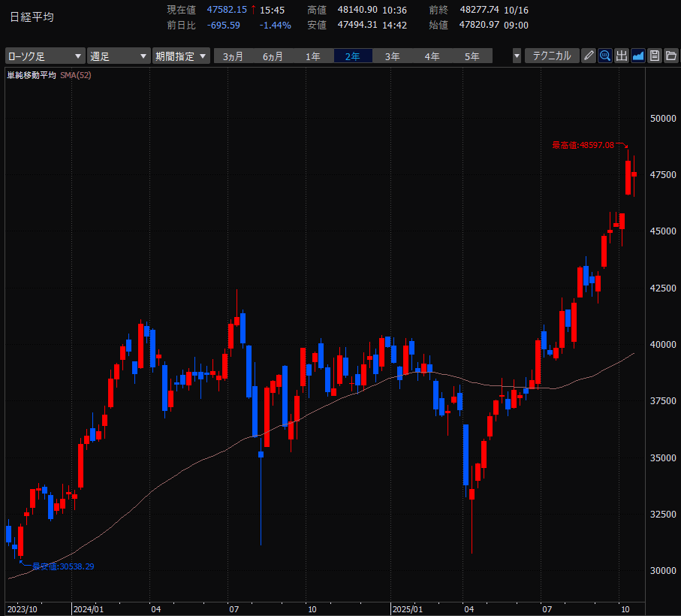This screenshot has height=616, width=681.
Task: Click the 最高値:48597.08 annotation
Action: point(583,145)
